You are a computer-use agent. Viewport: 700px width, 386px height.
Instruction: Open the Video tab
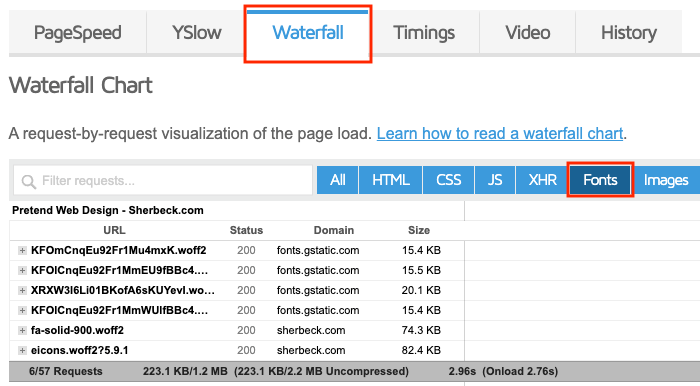click(x=528, y=33)
